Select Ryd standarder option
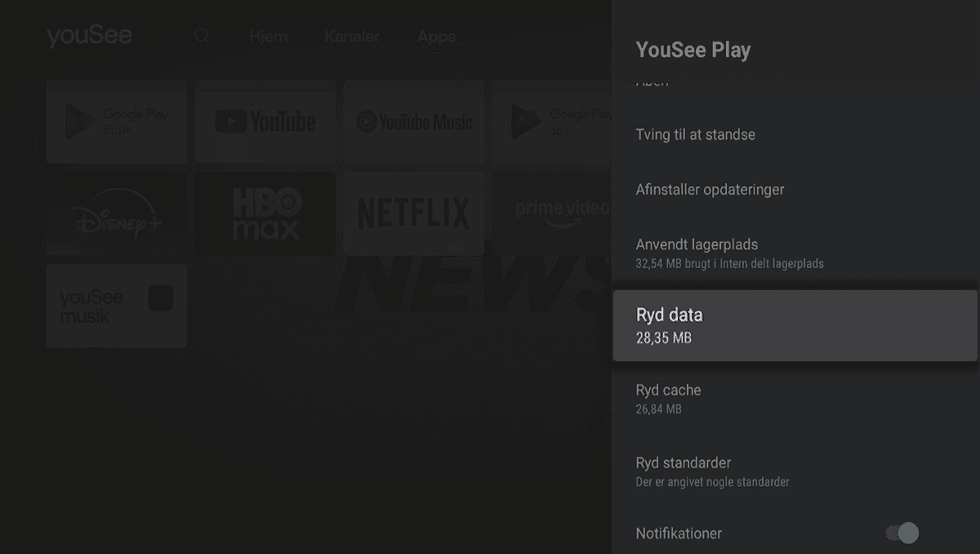980x554 pixels. (x=683, y=471)
